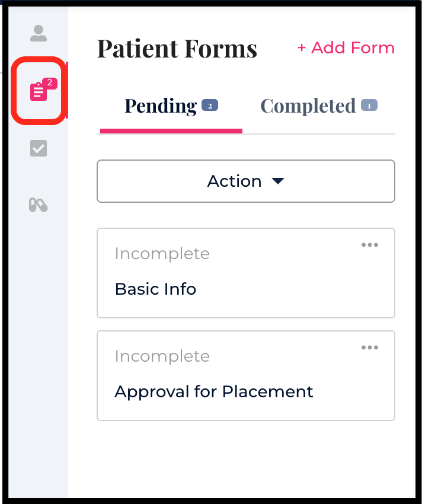Switch to the Completed tab

pos(308,106)
